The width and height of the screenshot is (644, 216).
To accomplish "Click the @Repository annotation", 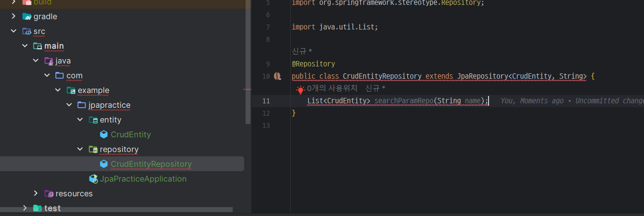I will coord(313,64).
